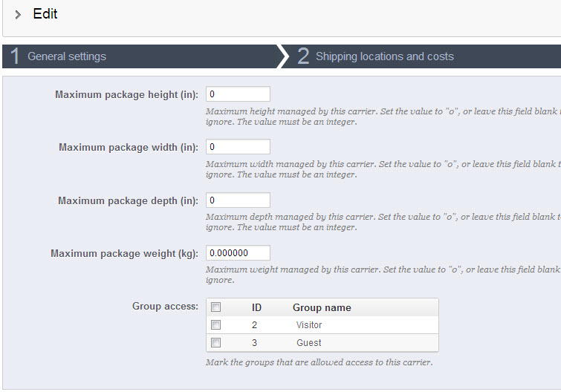Select the Maximum package depth field
This screenshot has width=561, height=392.
tap(238, 200)
